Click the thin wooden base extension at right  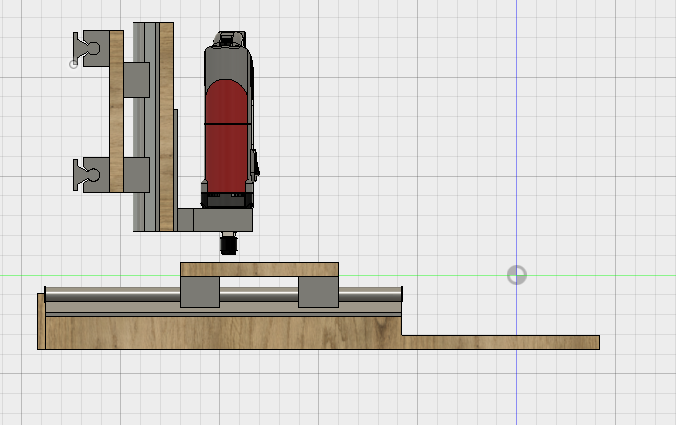pyautogui.click(x=500, y=342)
